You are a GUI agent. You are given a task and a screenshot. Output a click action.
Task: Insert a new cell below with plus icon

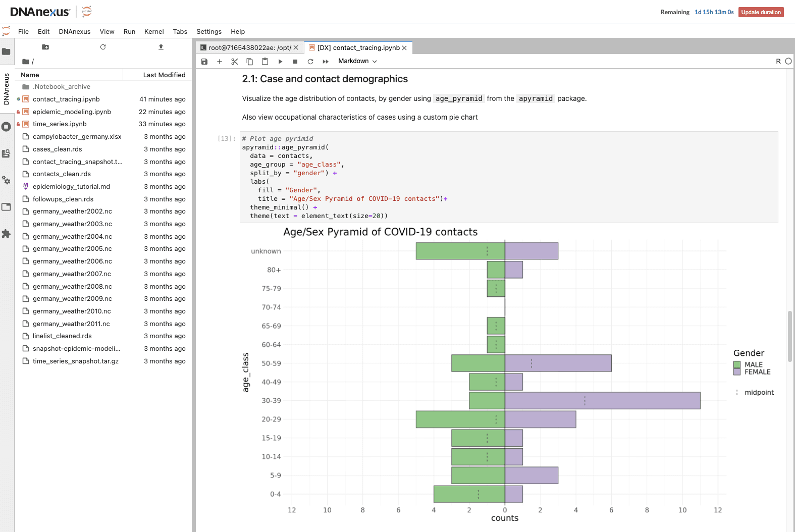point(220,62)
